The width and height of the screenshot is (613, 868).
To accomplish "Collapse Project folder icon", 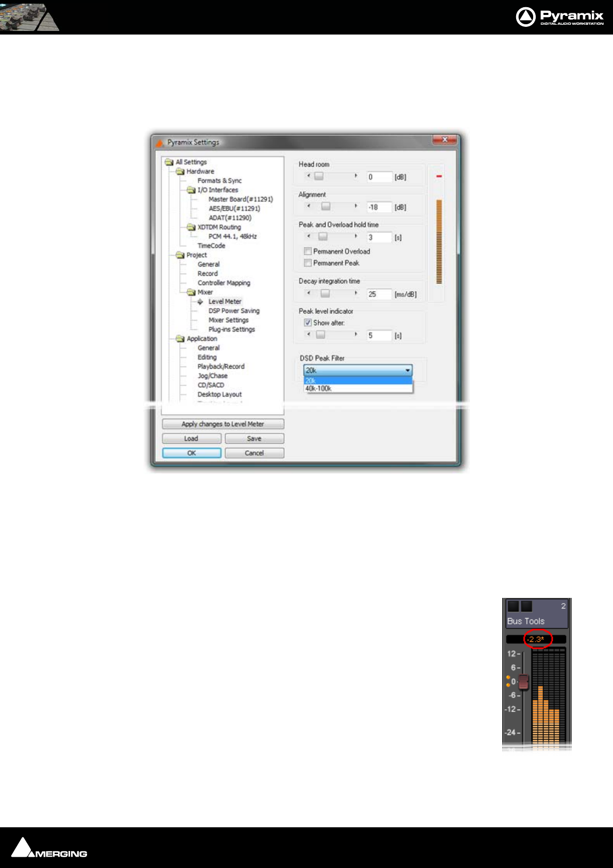I will (x=180, y=255).
